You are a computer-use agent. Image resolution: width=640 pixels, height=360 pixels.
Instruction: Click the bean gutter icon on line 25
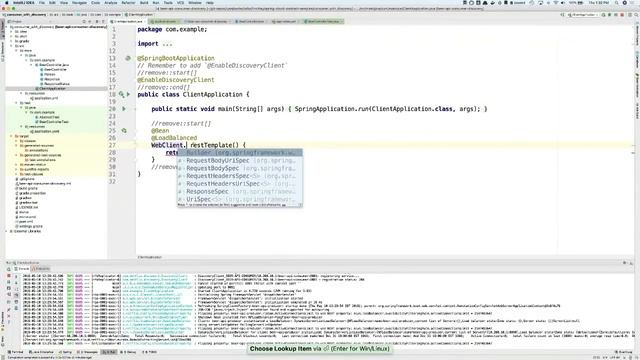(x=124, y=131)
